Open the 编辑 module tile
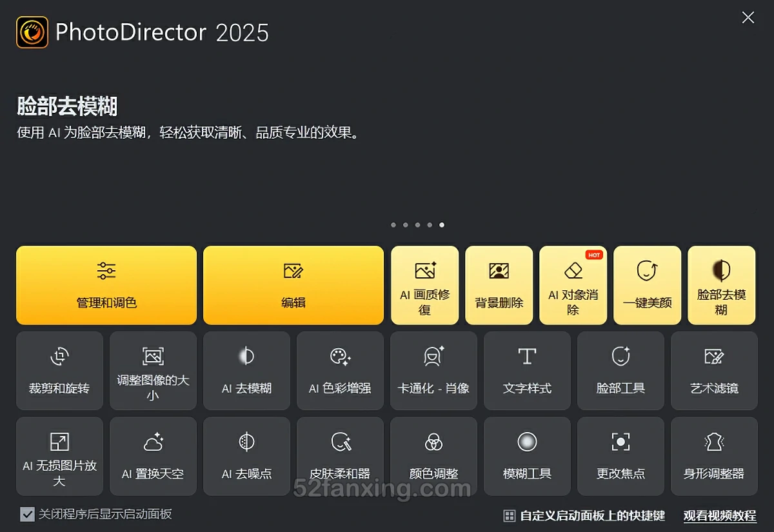This screenshot has height=532, width=774. [293, 285]
